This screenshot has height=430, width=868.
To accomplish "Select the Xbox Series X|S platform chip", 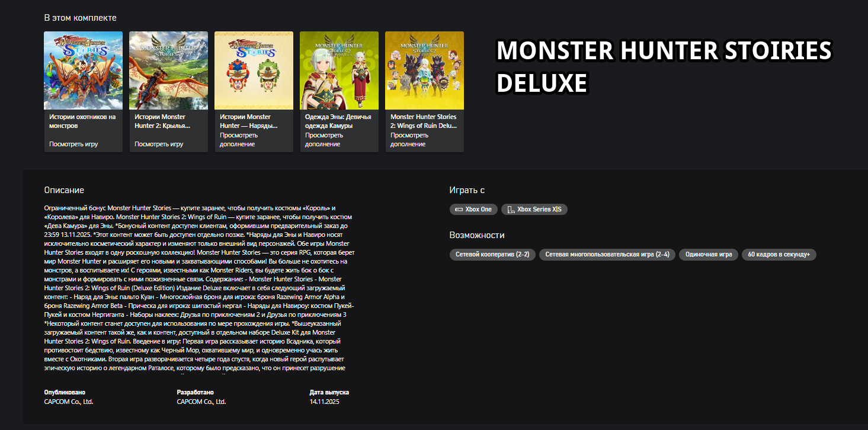I will click(x=534, y=210).
